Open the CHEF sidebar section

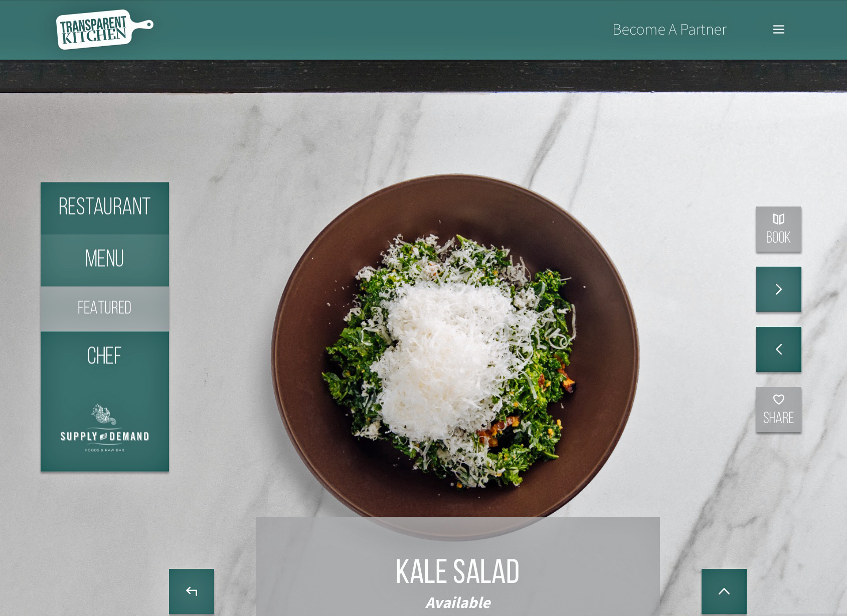[x=105, y=356]
